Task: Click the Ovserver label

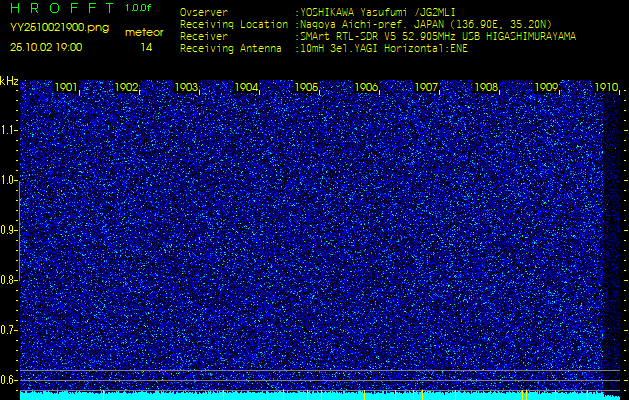Action: [x=204, y=12]
